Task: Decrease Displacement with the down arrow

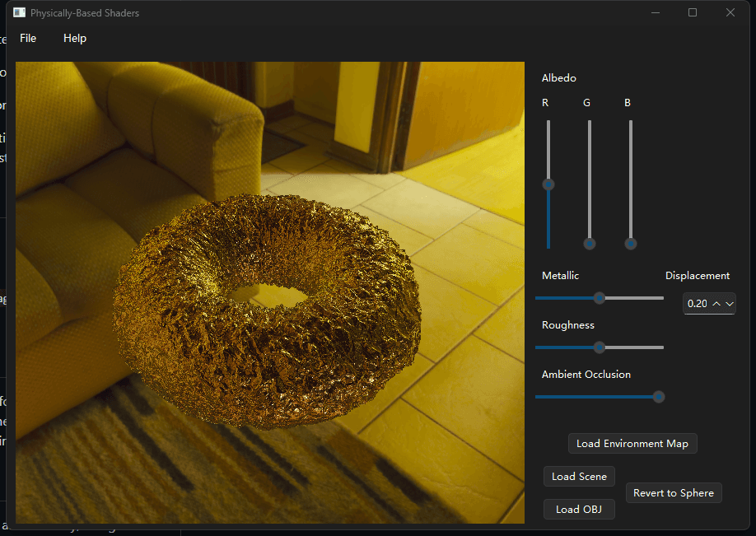Action: coord(730,304)
